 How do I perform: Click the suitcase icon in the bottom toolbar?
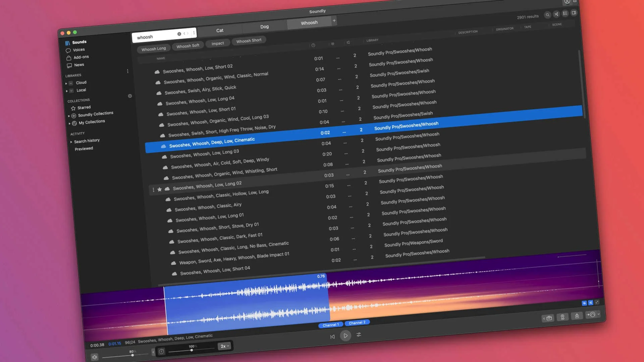point(548,318)
